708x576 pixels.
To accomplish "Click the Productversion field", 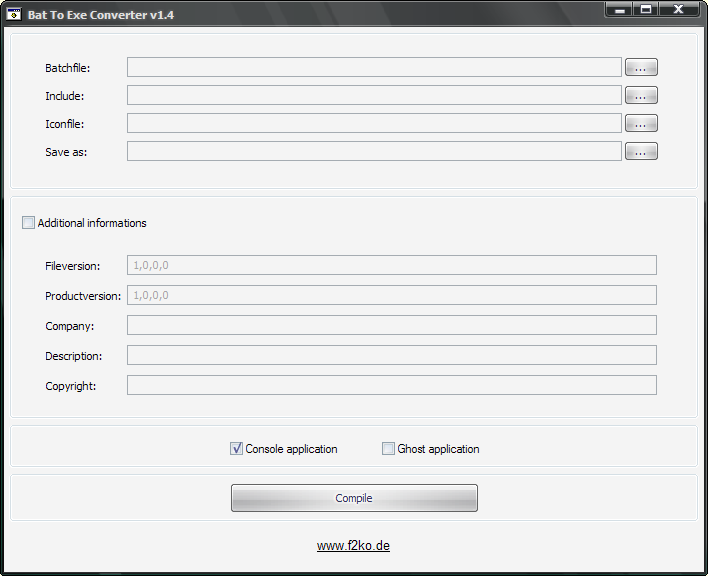I will pos(392,295).
